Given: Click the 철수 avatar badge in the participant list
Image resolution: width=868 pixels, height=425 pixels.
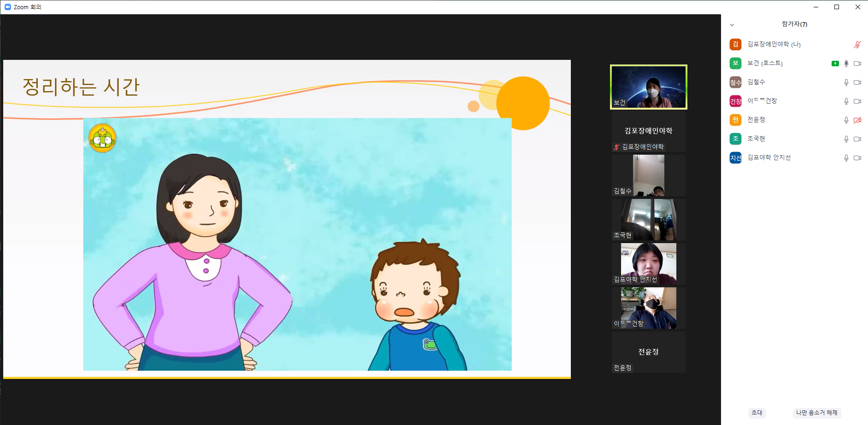Looking at the screenshot, I should pos(735,82).
